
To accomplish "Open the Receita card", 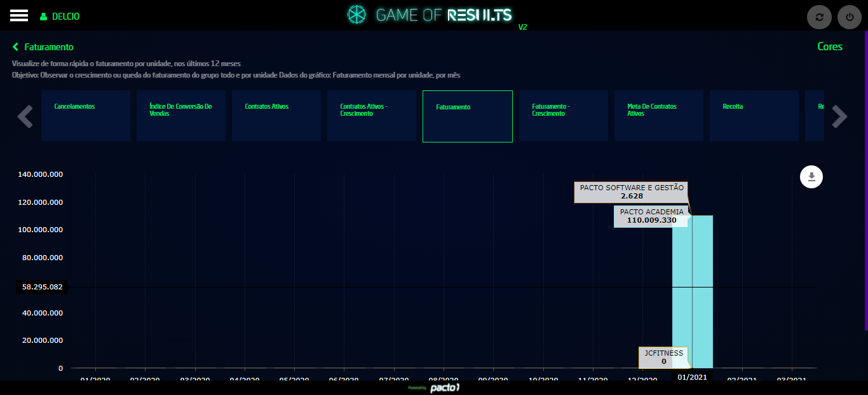I will pyautogui.click(x=754, y=116).
